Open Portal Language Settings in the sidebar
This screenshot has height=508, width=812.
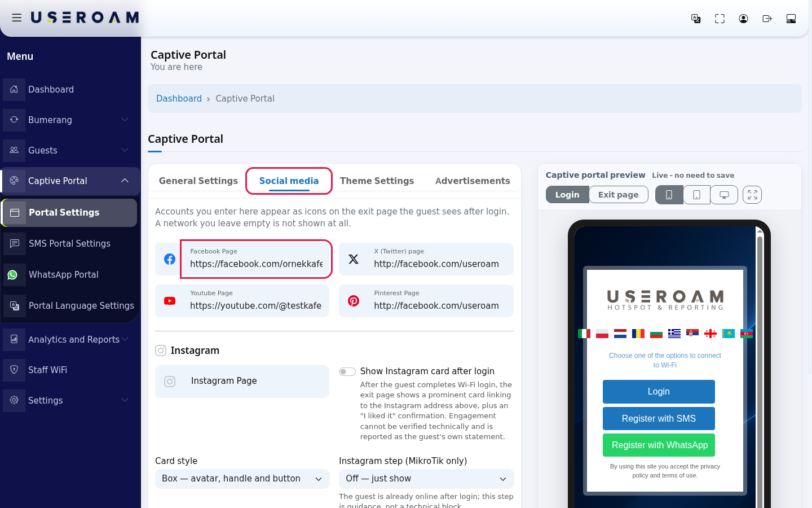coord(70,306)
